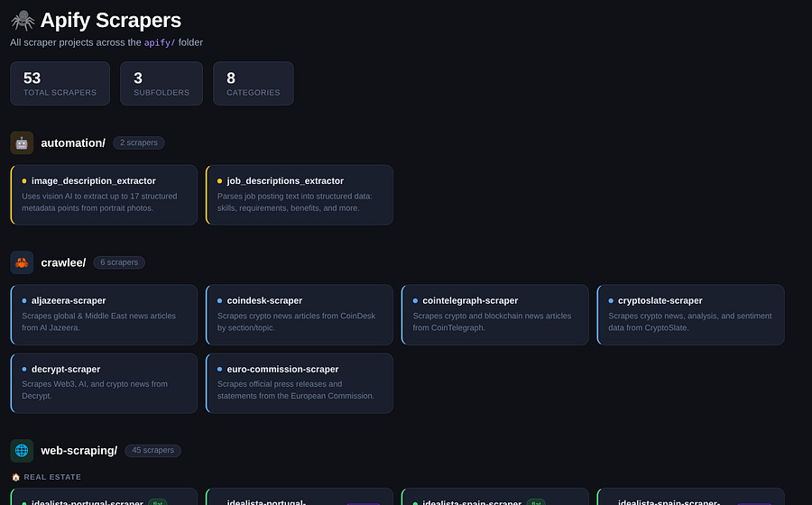Open the job_descriptions_extractor card title
Viewport: 812px width, 505px height.
(285, 181)
